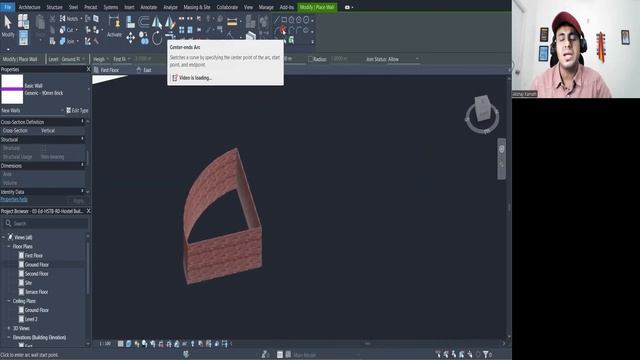Select the Line draw tool
Image resolution: width=640 pixels, height=360 pixels.
[277, 20]
